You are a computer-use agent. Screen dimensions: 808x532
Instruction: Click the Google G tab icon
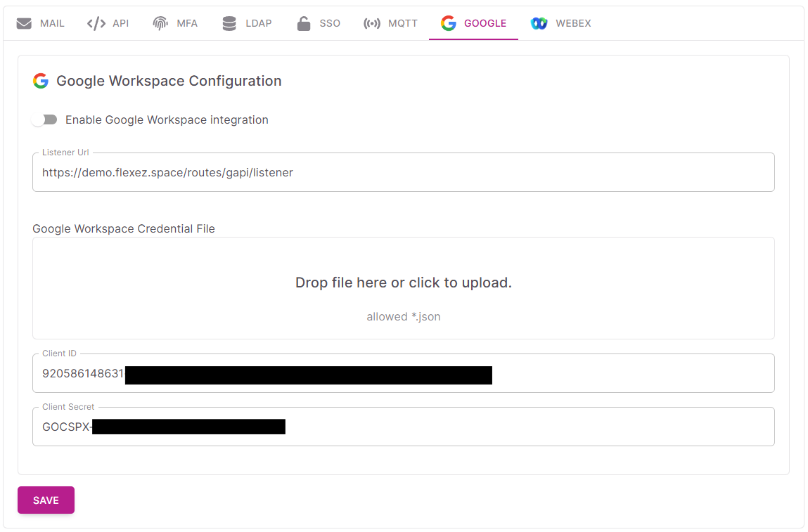click(x=449, y=23)
